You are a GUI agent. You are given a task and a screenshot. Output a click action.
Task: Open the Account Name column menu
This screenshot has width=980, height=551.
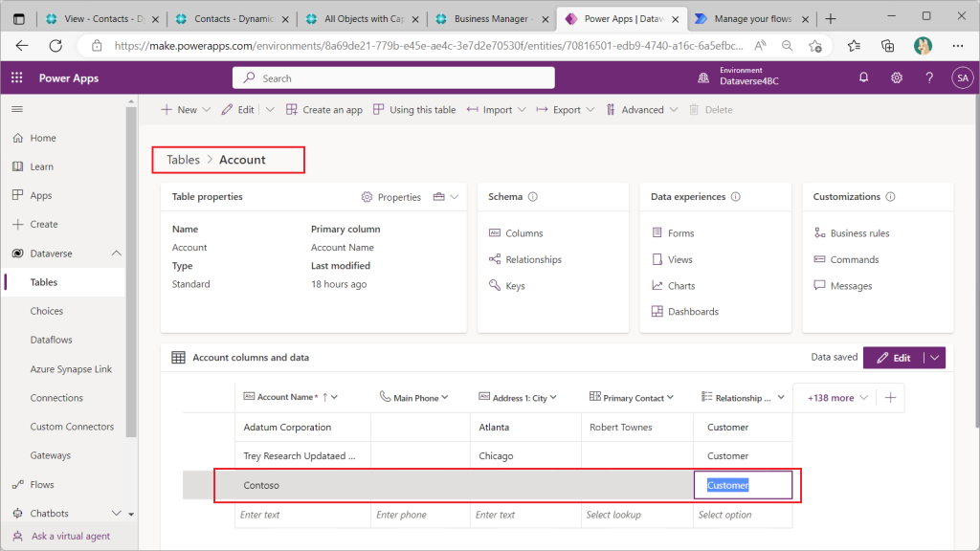335,397
